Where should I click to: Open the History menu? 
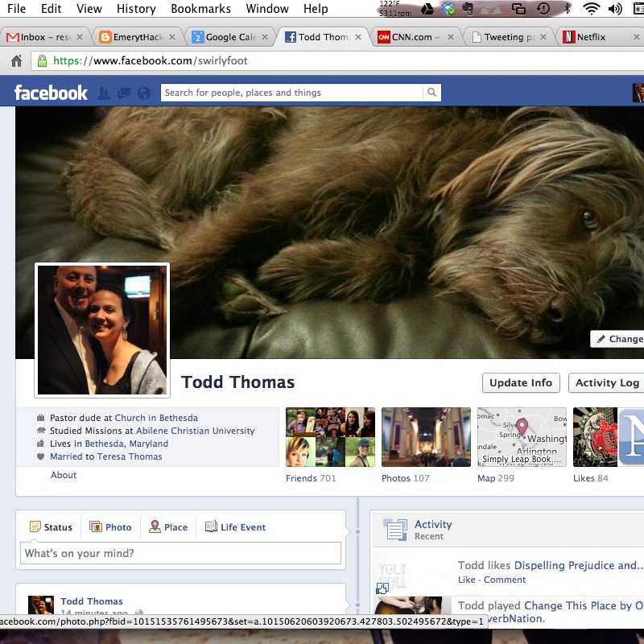click(x=136, y=9)
